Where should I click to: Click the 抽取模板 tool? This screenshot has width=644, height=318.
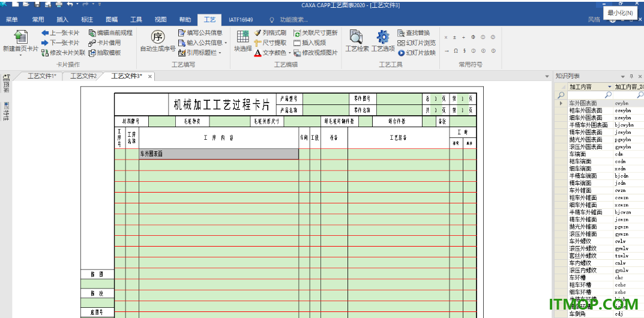(104, 53)
